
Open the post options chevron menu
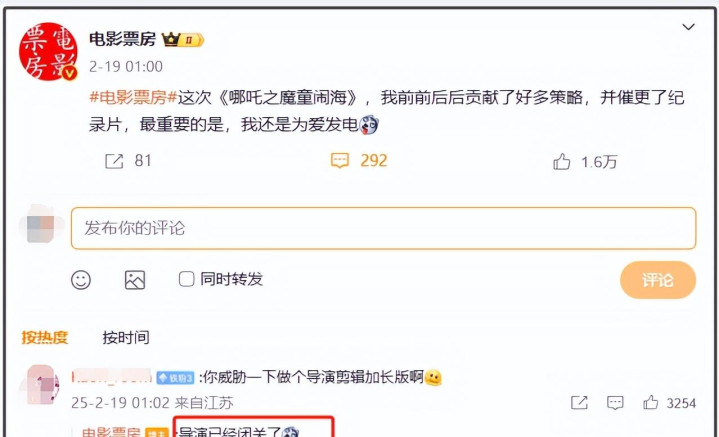tap(688, 27)
